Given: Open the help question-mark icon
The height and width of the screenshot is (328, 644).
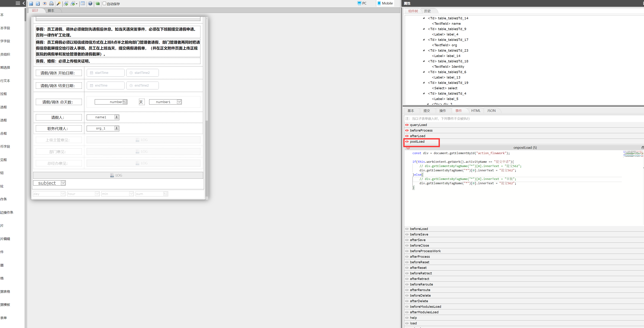Looking at the screenshot, I should click(90, 4).
